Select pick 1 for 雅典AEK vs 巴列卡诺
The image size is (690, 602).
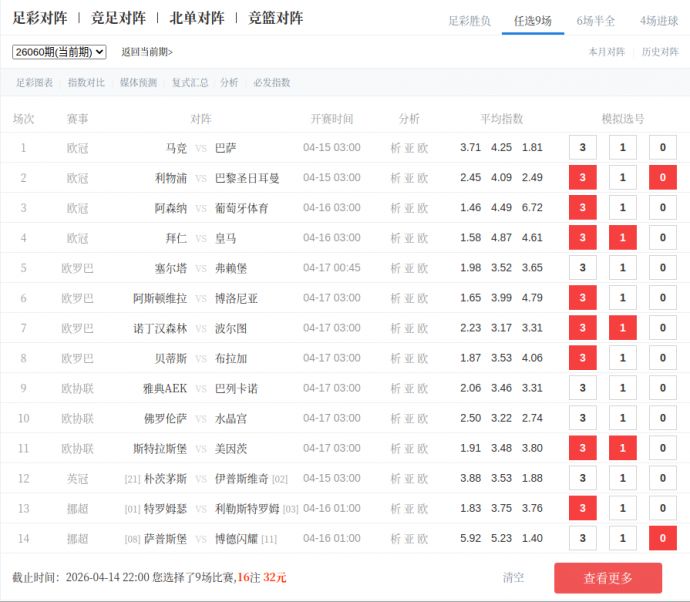(622, 388)
